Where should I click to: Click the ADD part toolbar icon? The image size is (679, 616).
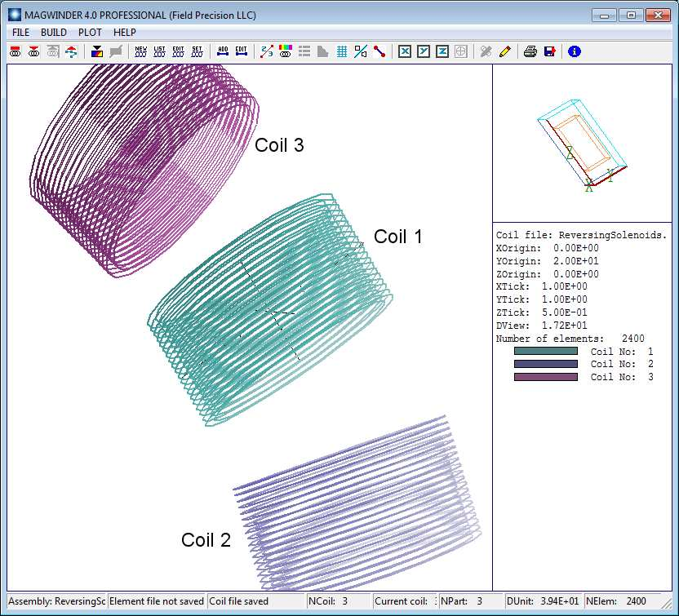tap(223, 51)
